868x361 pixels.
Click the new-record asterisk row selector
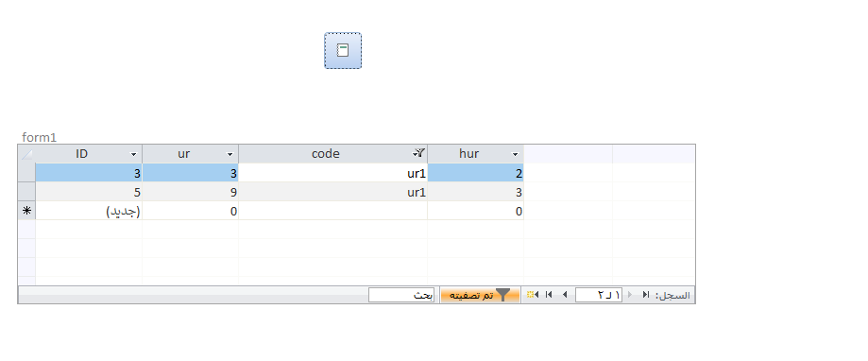[26, 211]
